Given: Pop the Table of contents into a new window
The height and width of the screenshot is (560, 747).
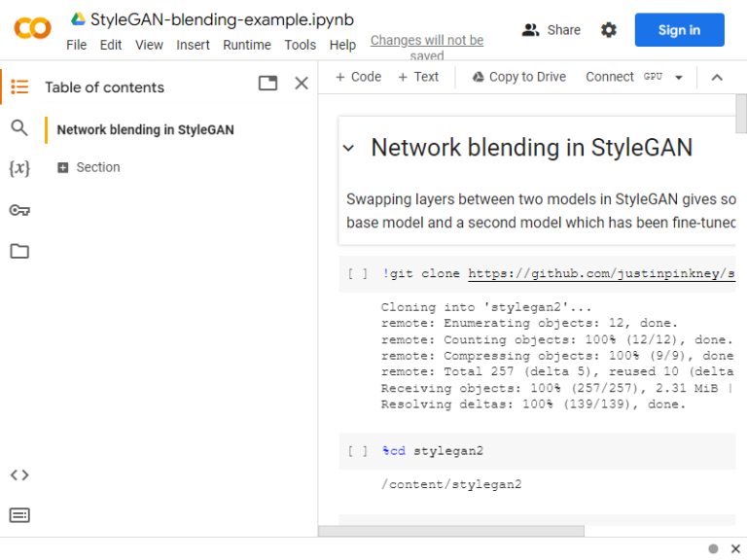Looking at the screenshot, I should point(267,84).
